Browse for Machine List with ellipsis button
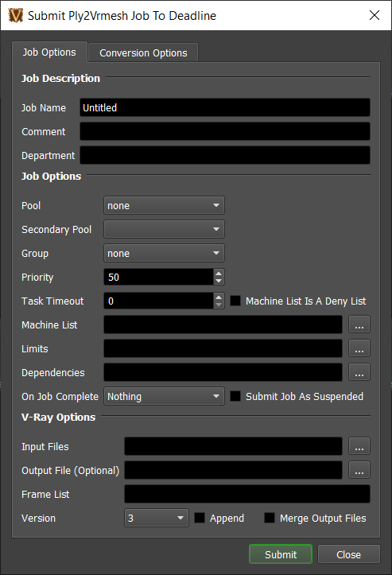392x575 pixels. point(359,325)
